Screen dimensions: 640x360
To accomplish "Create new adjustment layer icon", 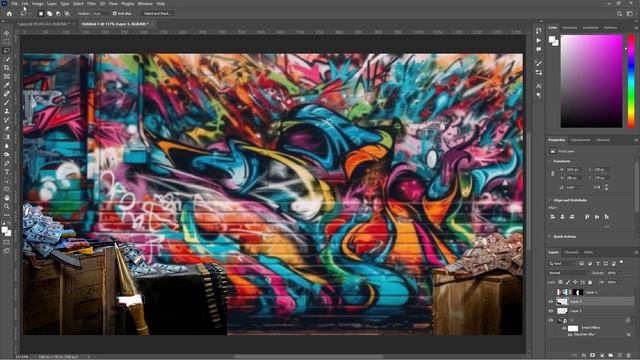I will (602, 356).
